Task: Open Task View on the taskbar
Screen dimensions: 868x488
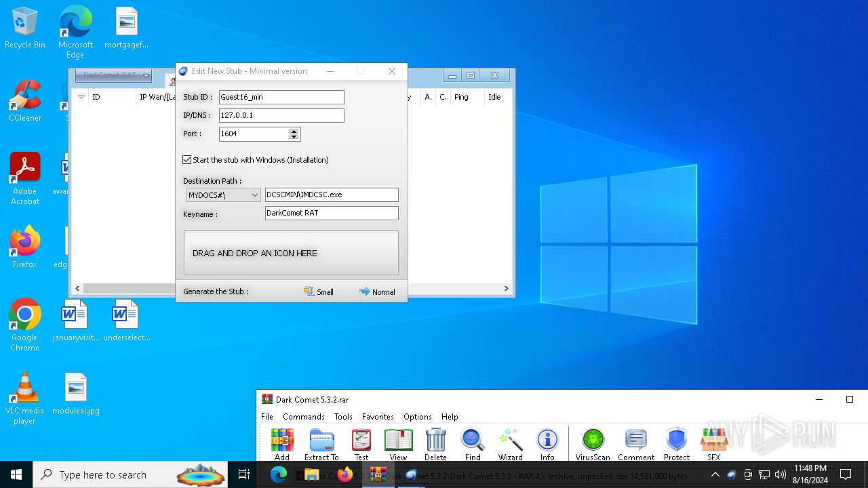Action: point(244,474)
